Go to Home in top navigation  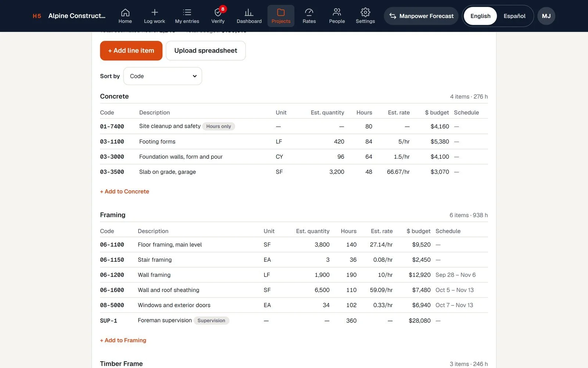coord(125,16)
